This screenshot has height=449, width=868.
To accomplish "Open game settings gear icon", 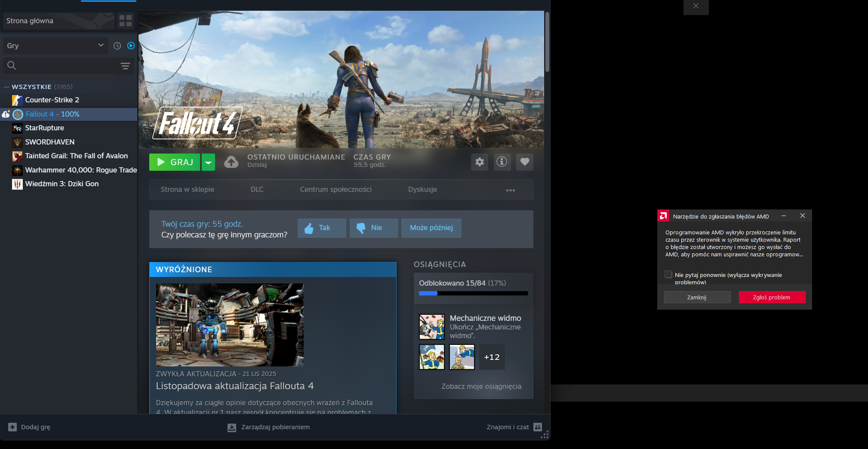I will coord(480,162).
